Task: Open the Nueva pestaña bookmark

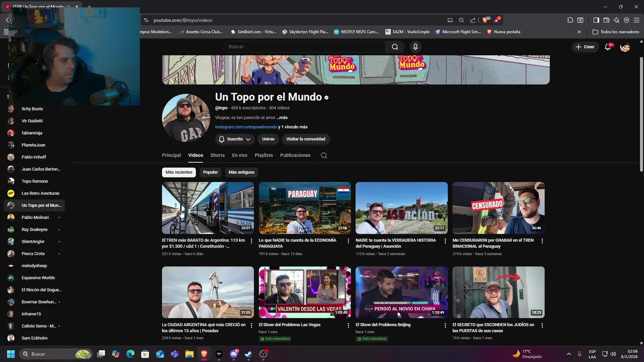Action: coord(503,32)
